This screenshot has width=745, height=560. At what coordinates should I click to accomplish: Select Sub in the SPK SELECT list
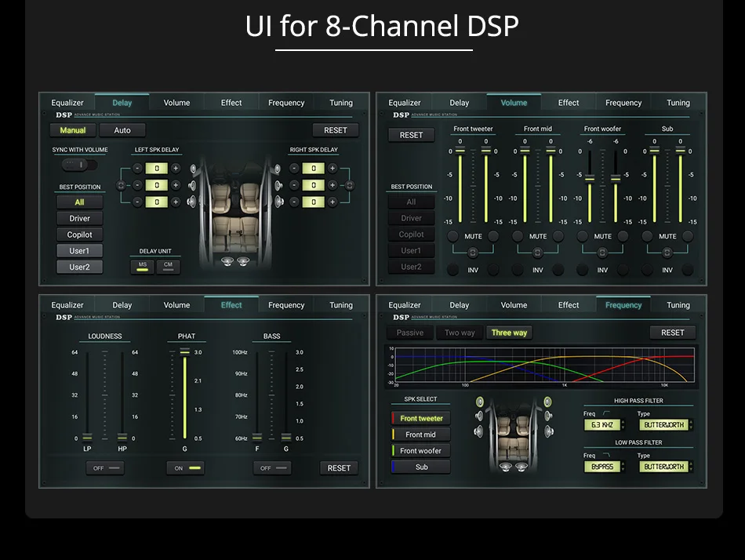pos(420,467)
